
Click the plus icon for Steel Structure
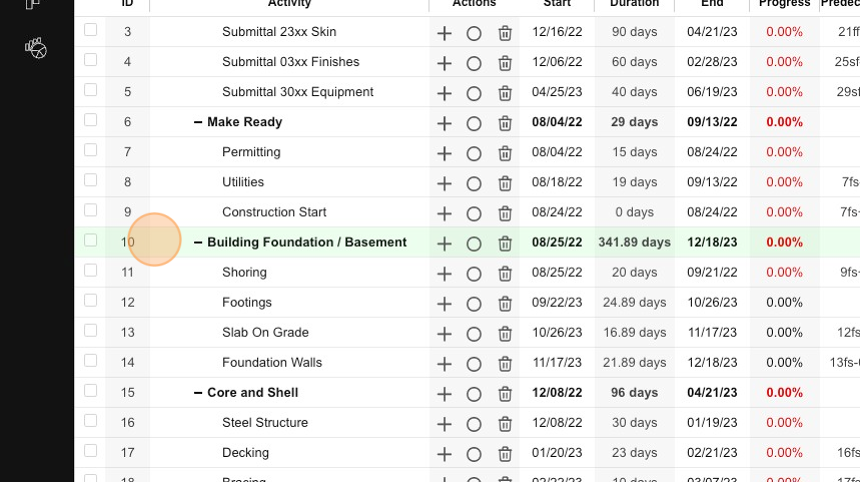[444, 424]
